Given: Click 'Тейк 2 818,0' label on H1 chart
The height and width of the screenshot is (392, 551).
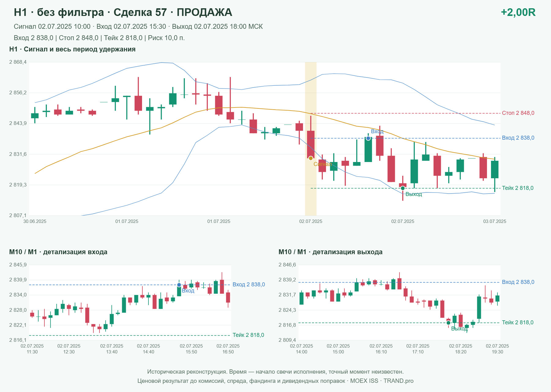Looking at the screenshot, I should 518,188.
